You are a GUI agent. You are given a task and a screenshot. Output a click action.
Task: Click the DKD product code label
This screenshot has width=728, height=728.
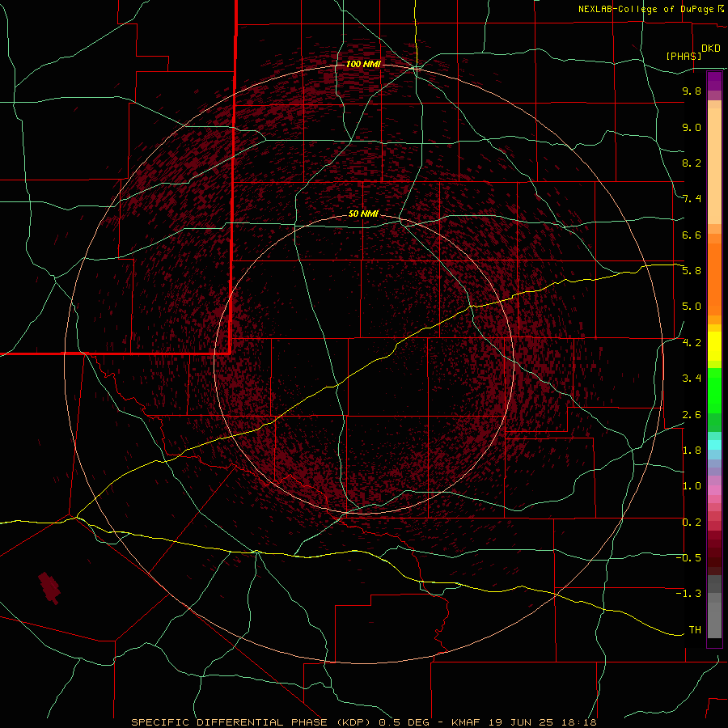click(711, 49)
